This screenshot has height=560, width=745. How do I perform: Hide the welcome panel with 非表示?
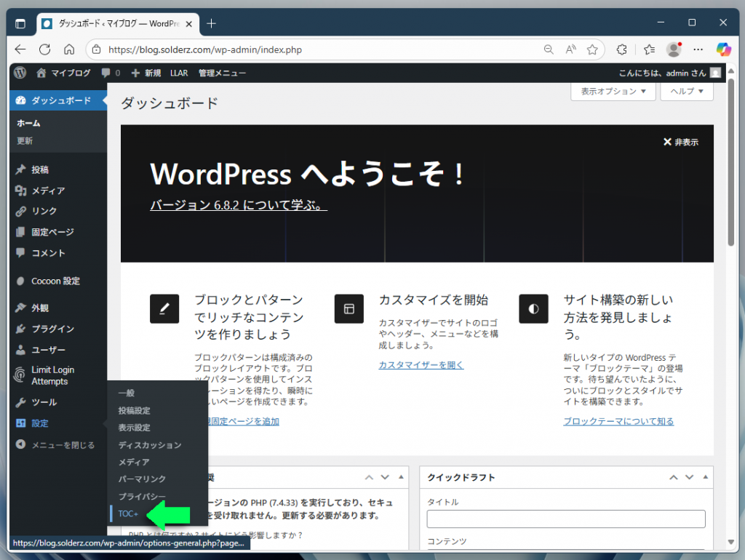point(681,142)
